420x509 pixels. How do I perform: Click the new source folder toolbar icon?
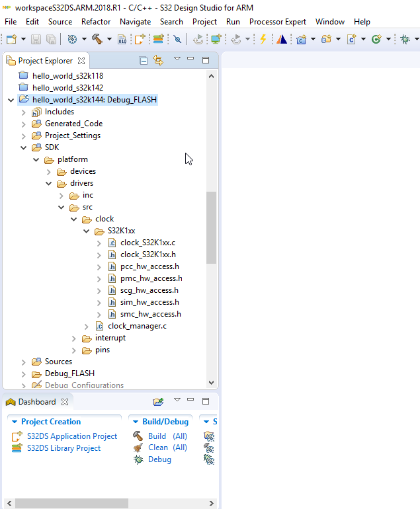click(x=326, y=39)
